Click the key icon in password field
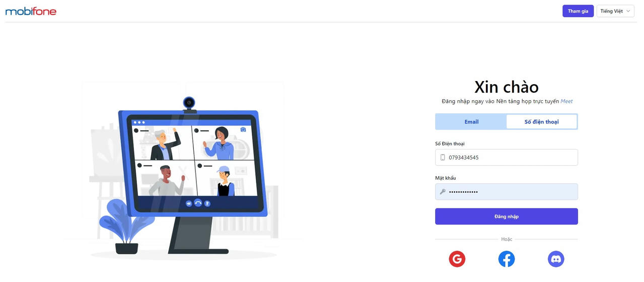644x282 pixels. click(443, 192)
